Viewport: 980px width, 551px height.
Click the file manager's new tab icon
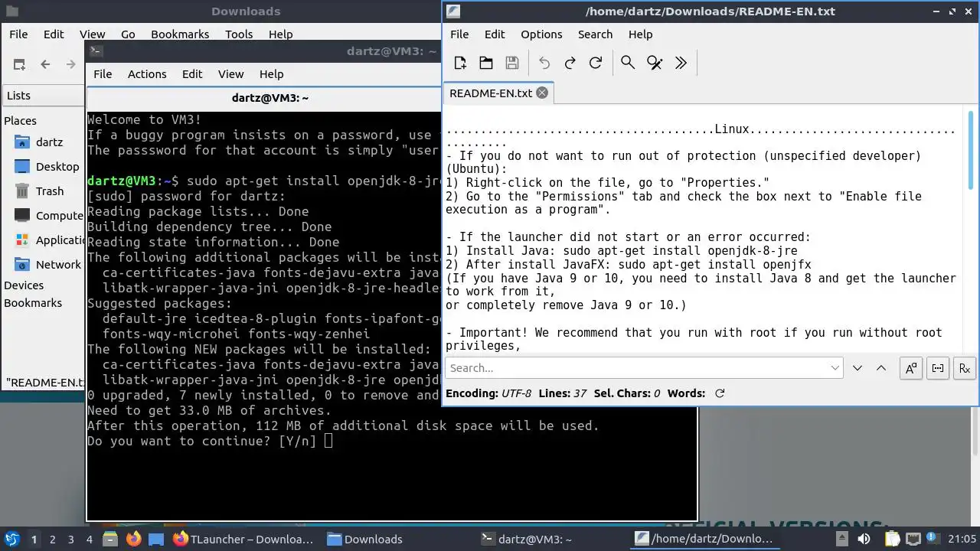click(x=19, y=64)
